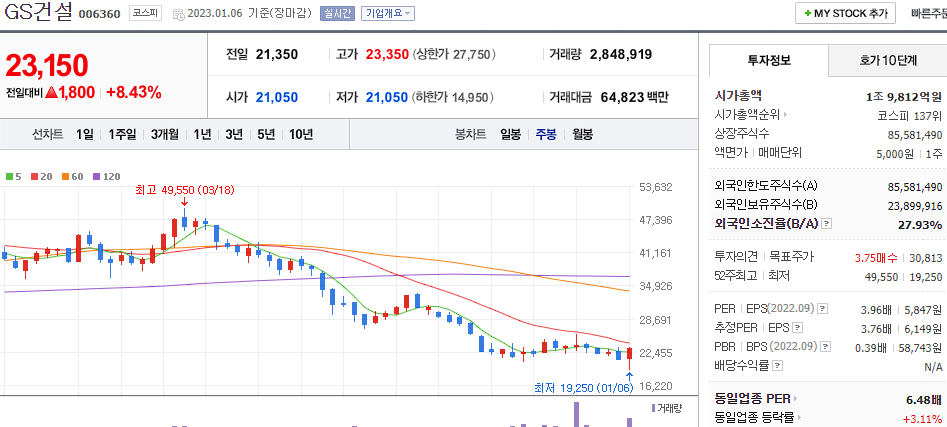Select the 5년 line chart period
This screenshot has width=947, height=427.
(266, 135)
